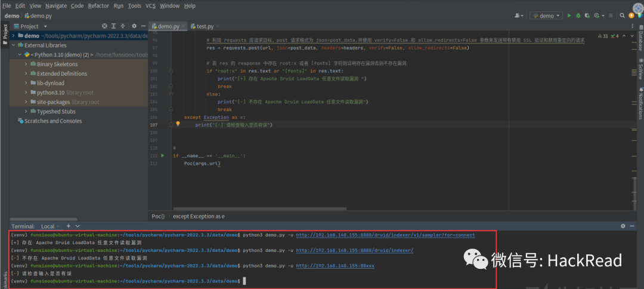This screenshot has height=289, width=644.
Task: Open the Navigate menu
Action: click(56, 6)
